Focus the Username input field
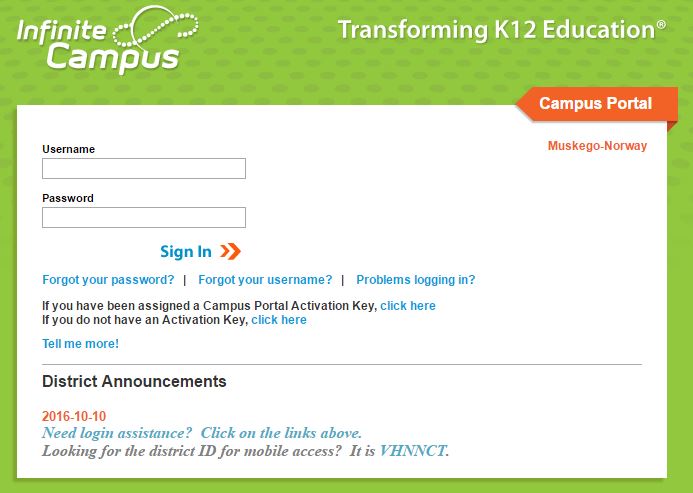The width and height of the screenshot is (693, 493). [x=144, y=168]
